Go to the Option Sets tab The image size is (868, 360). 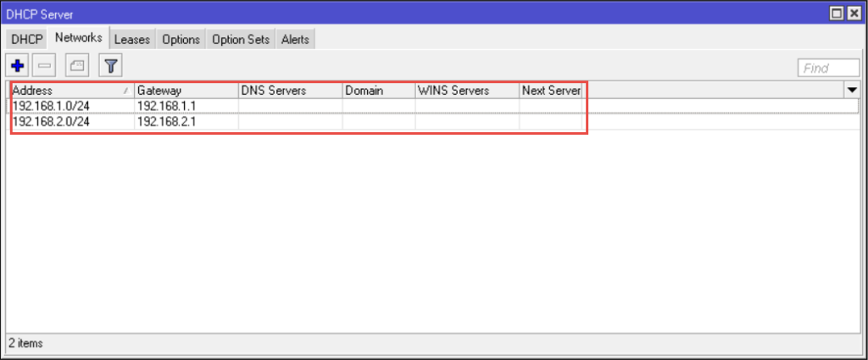coord(241,40)
